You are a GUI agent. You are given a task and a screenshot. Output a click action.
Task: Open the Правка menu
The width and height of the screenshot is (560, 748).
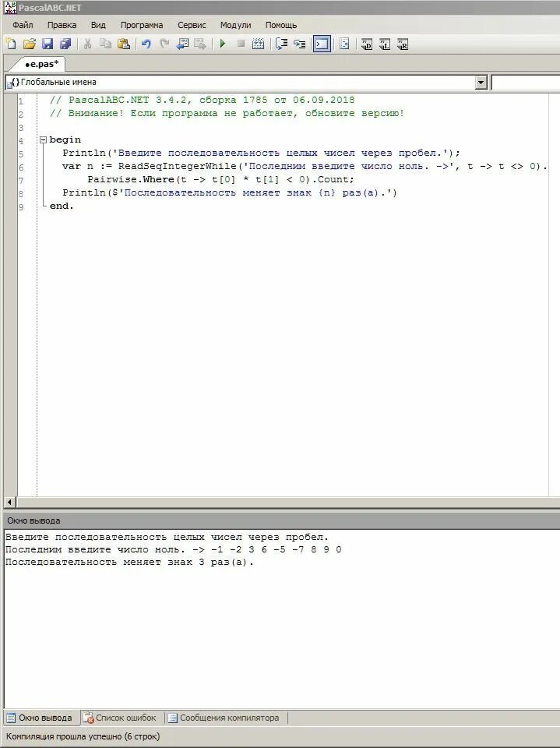coord(62,25)
